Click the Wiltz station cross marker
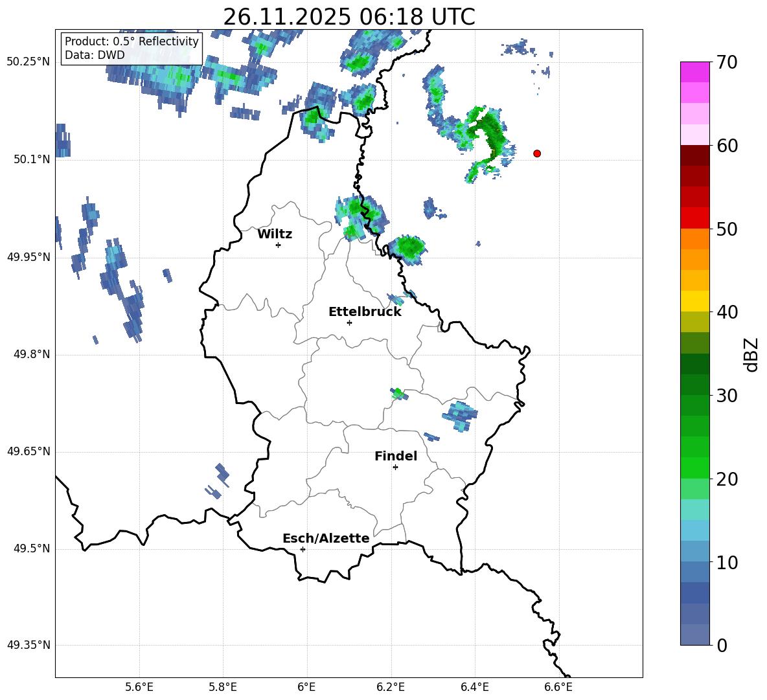767x700 pixels. (279, 245)
